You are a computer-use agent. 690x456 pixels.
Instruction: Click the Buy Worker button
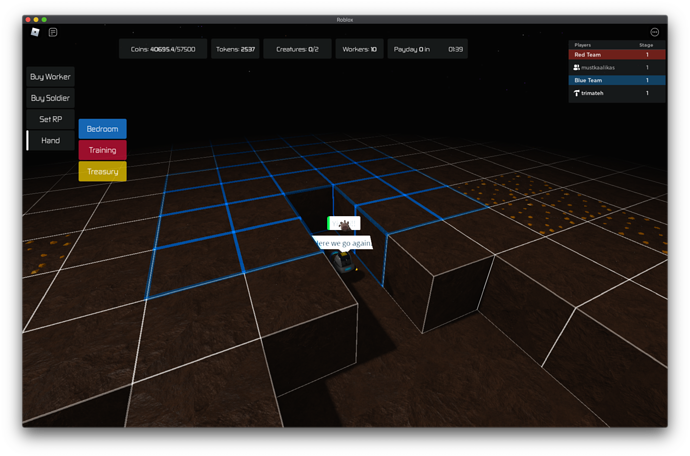(50, 77)
